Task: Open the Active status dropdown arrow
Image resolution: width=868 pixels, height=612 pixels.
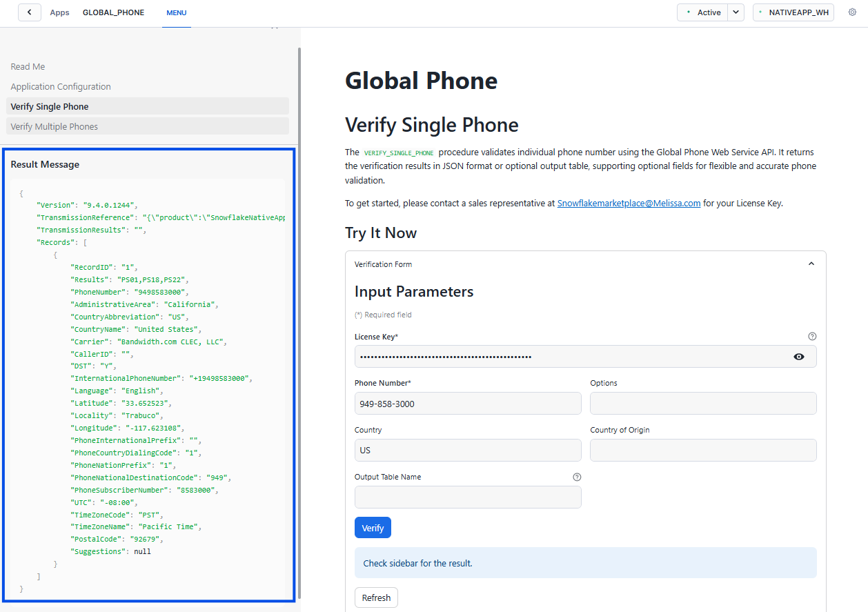Action: tap(736, 12)
